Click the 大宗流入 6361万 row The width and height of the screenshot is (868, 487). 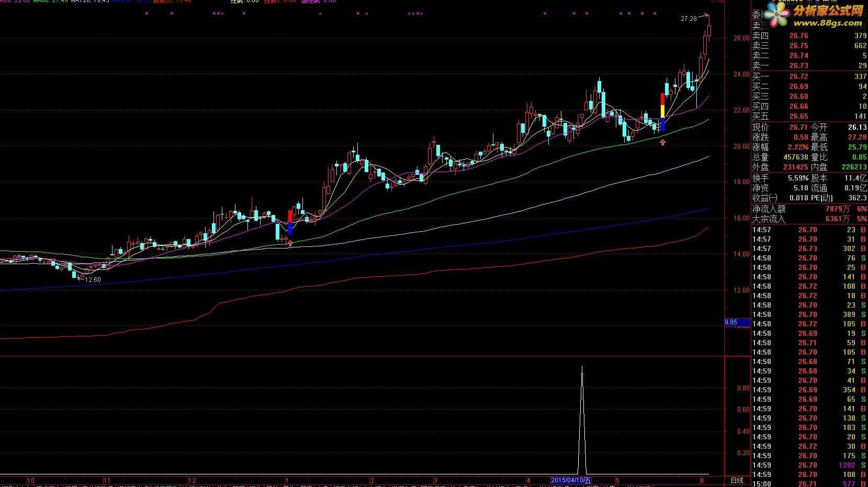click(x=809, y=219)
